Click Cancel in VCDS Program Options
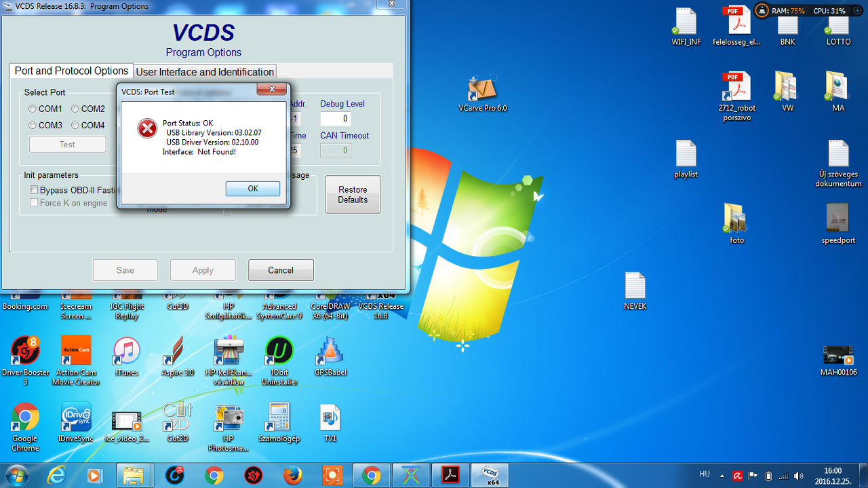The width and height of the screenshot is (868, 488). pyautogui.click(x=281, y=270)
